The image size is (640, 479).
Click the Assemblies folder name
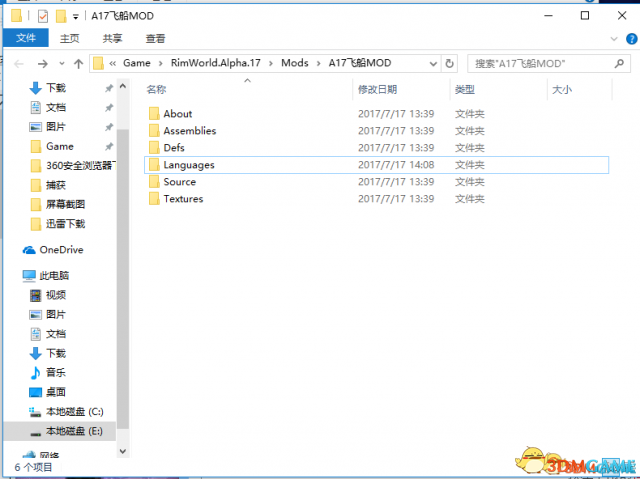[x=190, y=131]
